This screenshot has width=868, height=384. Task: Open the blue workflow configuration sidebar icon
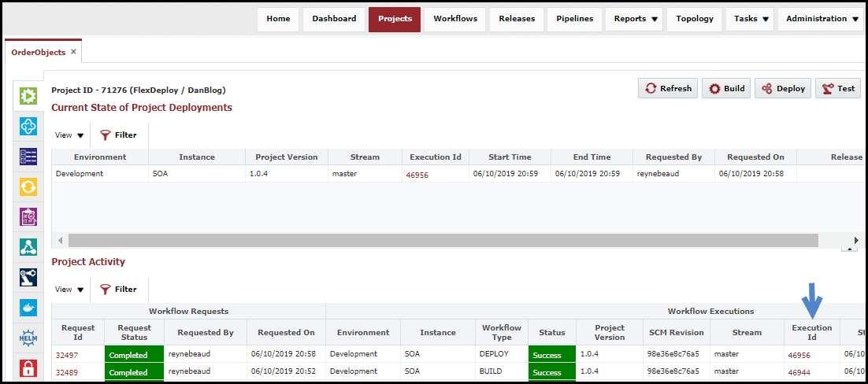pyautogui.click(x=28, y=127)
